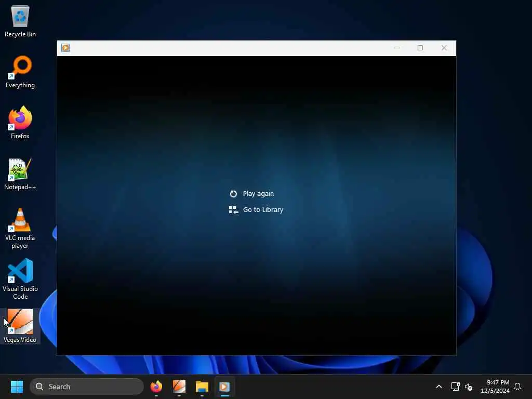The image size is (532, 399).
Task: Open the notification bell icon
Action: point(517,387)
